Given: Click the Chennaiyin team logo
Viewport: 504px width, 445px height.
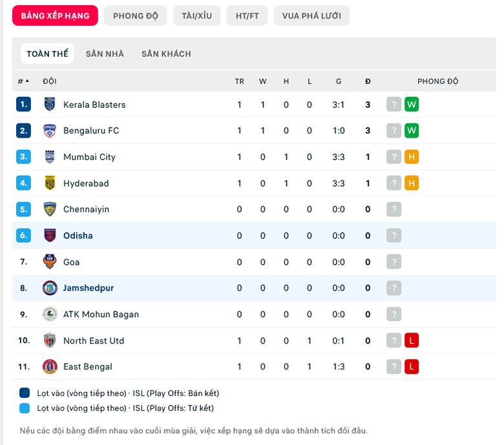Looking at the screenshot, I should [50, 209].
